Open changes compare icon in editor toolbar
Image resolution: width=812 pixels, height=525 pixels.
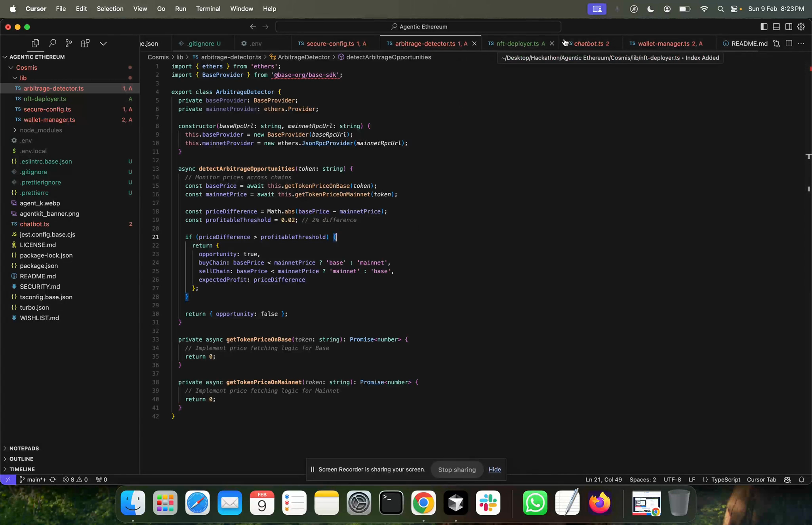click(776, 43)
